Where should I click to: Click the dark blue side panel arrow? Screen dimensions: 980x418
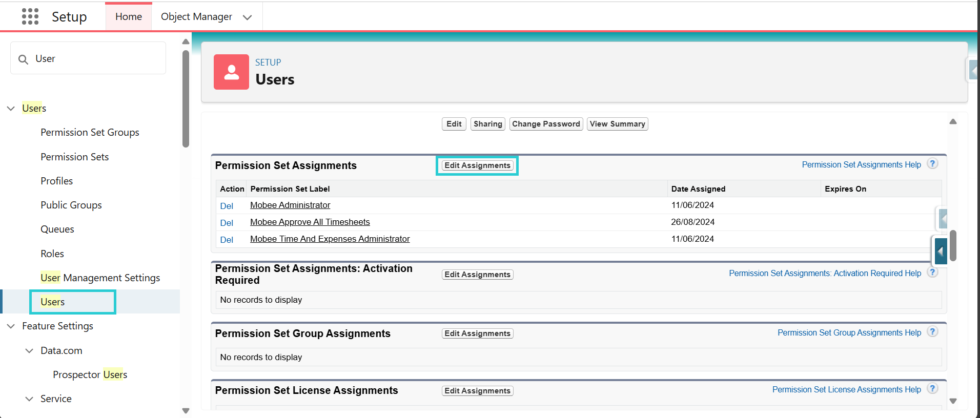pyautogui.click(x=941, y=251)
